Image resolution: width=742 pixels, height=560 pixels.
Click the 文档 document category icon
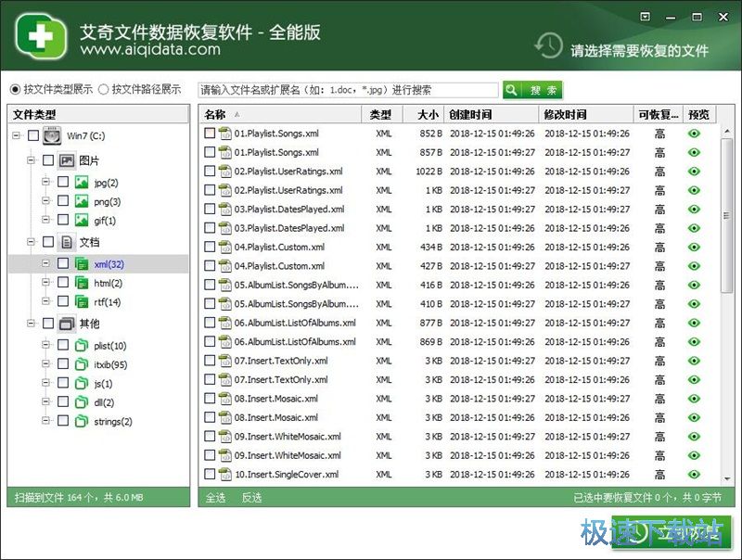67,242
